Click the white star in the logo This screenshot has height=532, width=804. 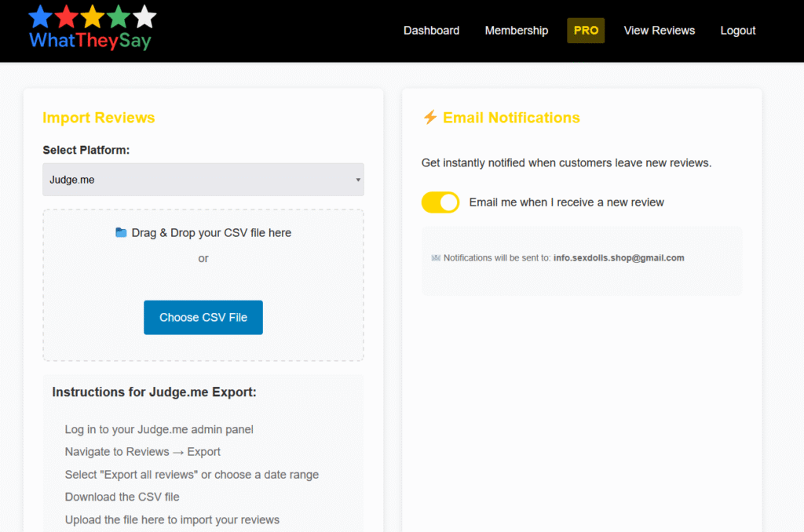coord(144,16)
